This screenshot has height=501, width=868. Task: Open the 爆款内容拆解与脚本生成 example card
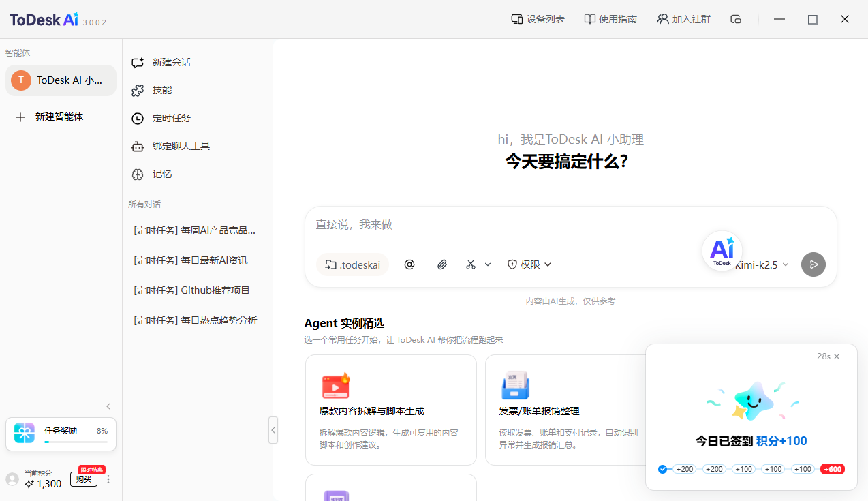pos(391,410)
